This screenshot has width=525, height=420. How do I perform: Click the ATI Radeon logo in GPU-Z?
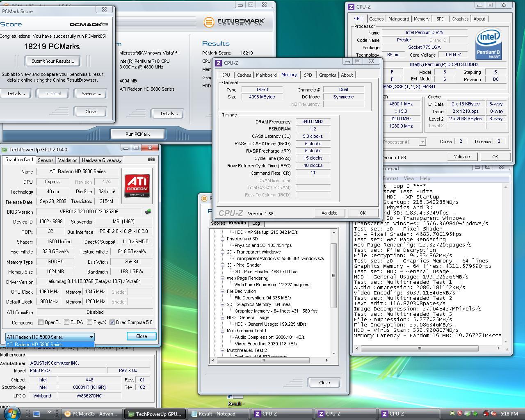pyautogui.click(x=137, y=186)
